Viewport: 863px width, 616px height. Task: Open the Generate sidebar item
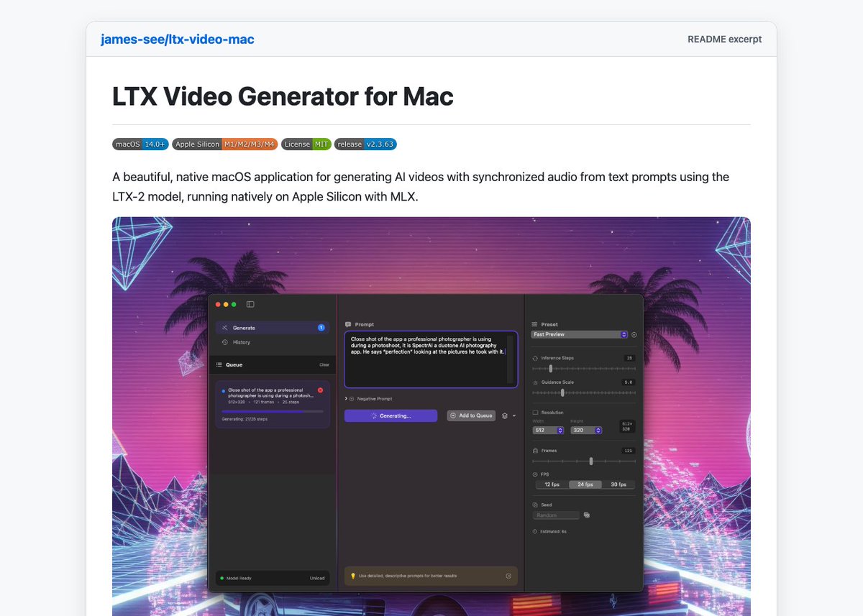(x=273, y=328)
